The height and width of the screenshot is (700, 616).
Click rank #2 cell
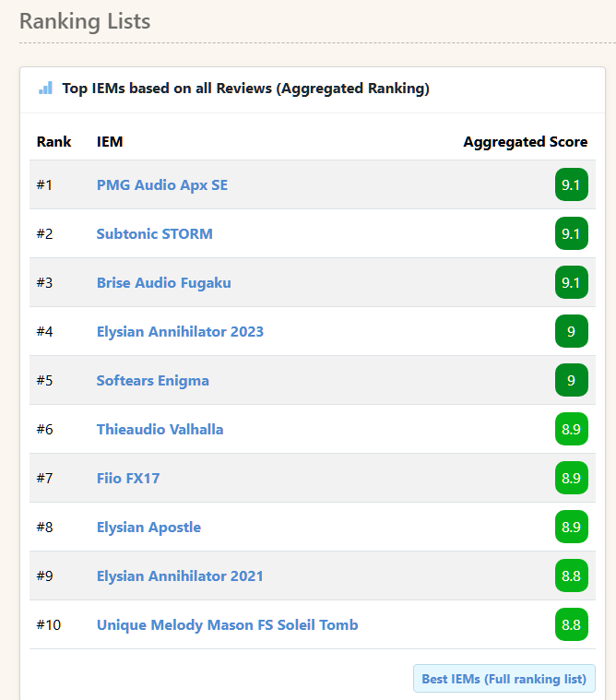tap(44, 234)
